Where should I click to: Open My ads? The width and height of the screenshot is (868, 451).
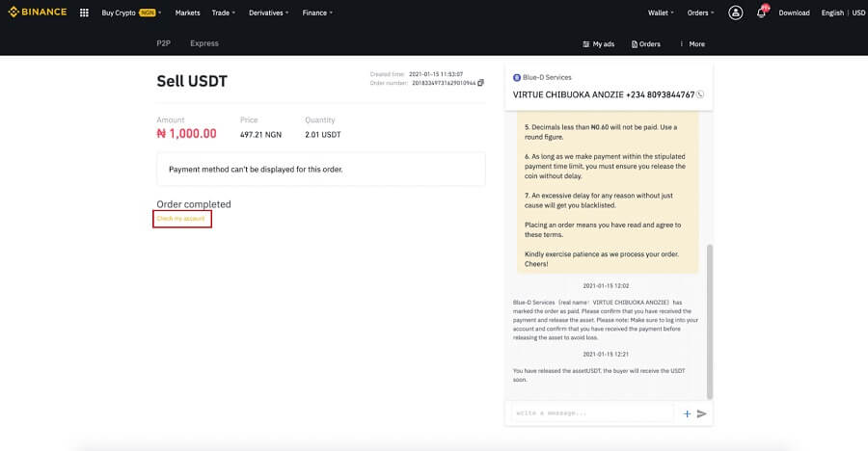pos(598,43)
